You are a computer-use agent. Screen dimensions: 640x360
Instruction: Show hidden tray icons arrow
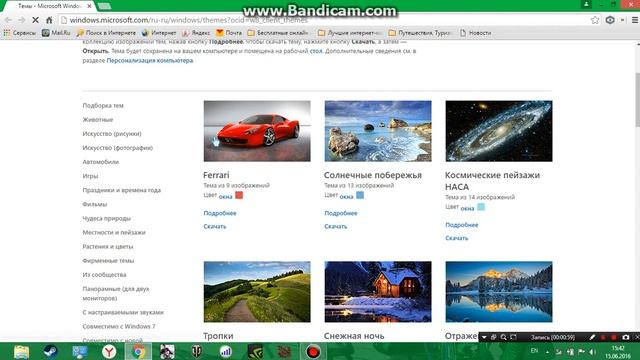[547, 352]
